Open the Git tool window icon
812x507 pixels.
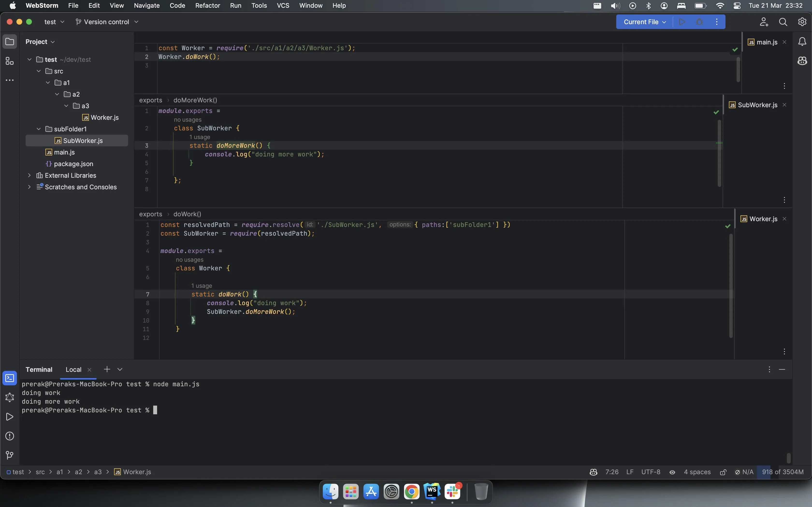point(9,455)
